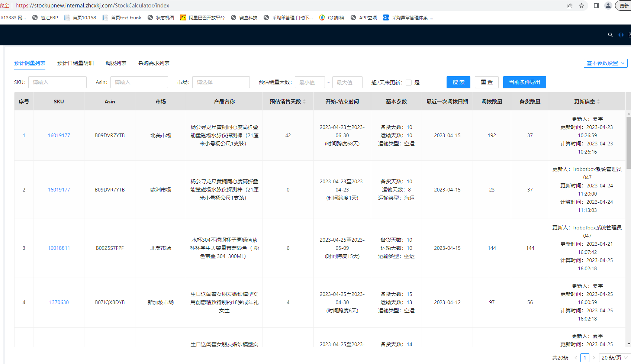This screenshot has width=631, height=364.
Task: Open the APP立项 bookmark
Action: coord(364,17)
